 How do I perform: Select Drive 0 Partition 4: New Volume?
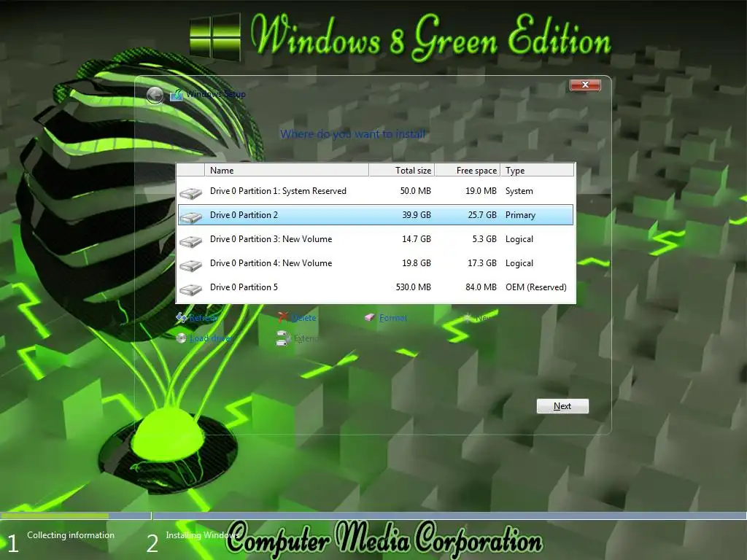pyautogui.click(x=376, y=262)
